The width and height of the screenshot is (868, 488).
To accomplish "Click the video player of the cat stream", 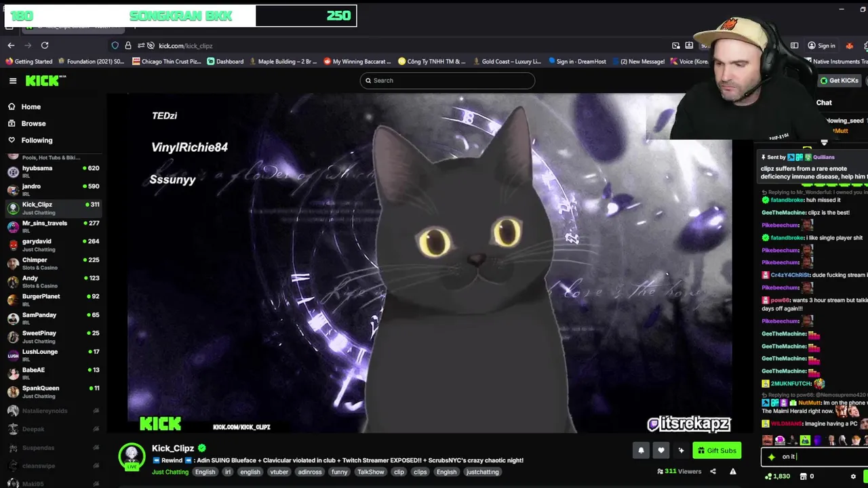I will [430, 264].
